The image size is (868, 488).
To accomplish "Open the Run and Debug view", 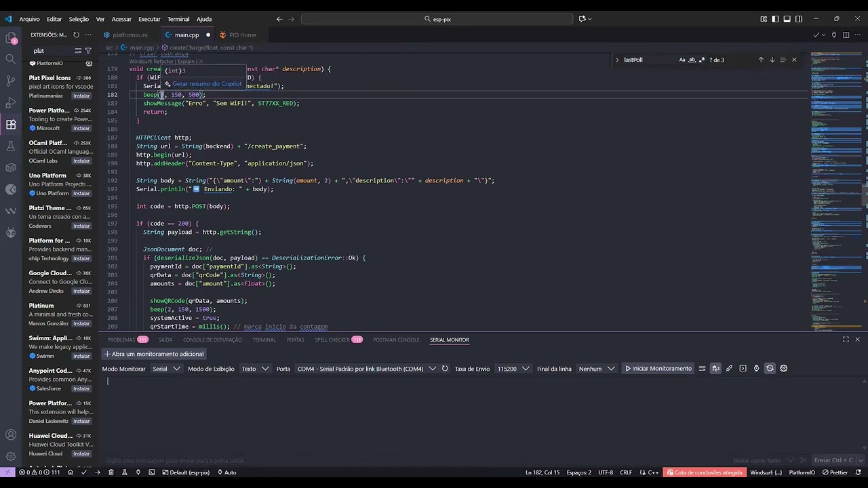I will click(11, 102).
